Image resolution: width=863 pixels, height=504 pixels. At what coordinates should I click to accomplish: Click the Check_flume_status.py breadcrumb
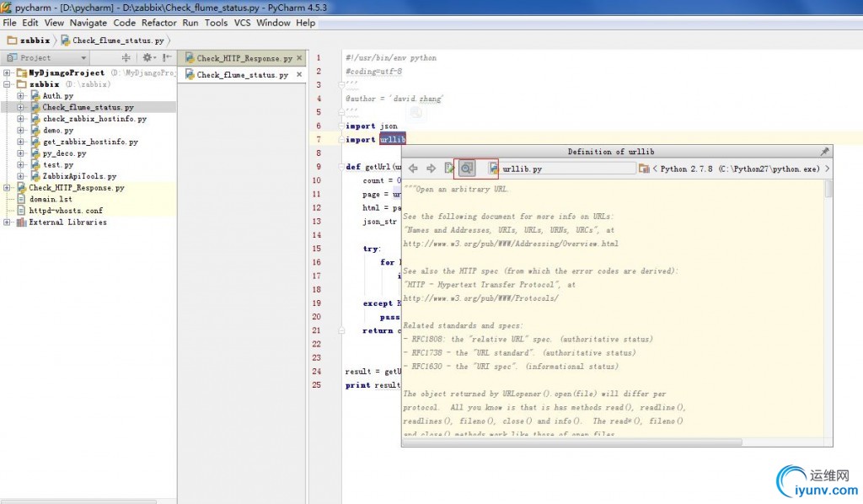point(112,40)
